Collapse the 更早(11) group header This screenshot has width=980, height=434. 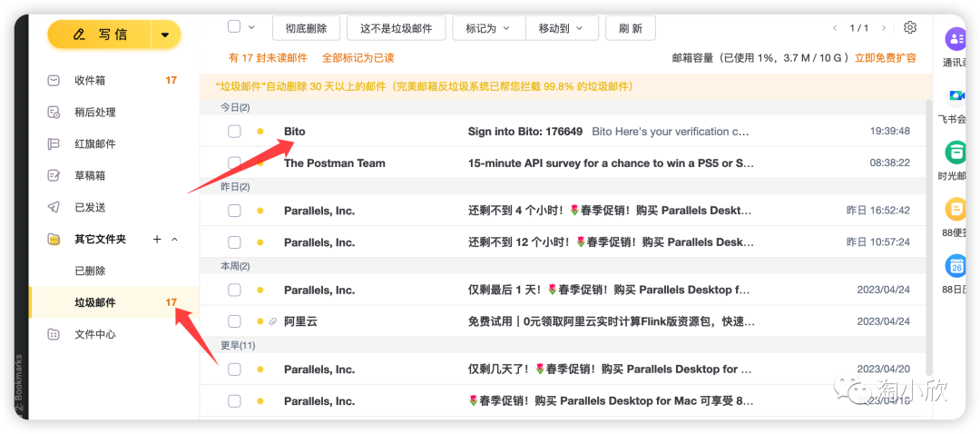pyautogui.click(x=238, y=345)
